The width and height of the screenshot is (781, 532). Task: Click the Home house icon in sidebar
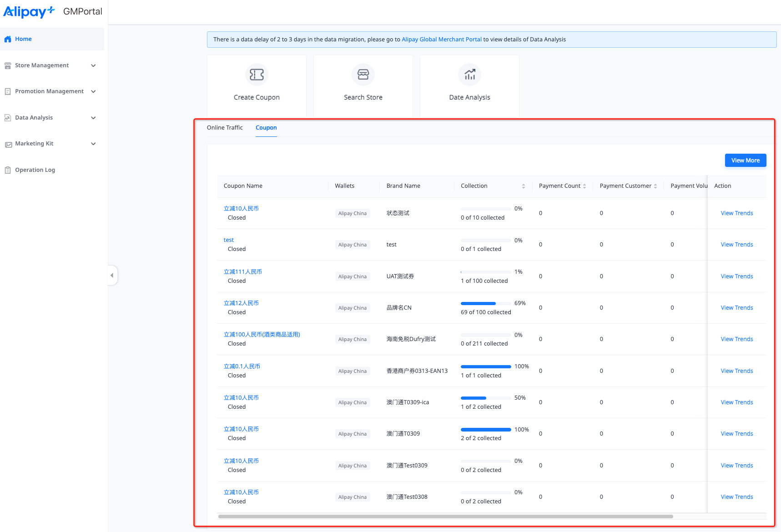click(8, 39)
